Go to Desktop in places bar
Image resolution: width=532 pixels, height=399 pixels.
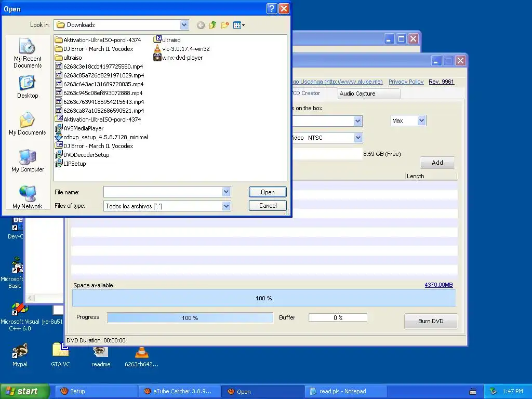[x=28, y=87]
